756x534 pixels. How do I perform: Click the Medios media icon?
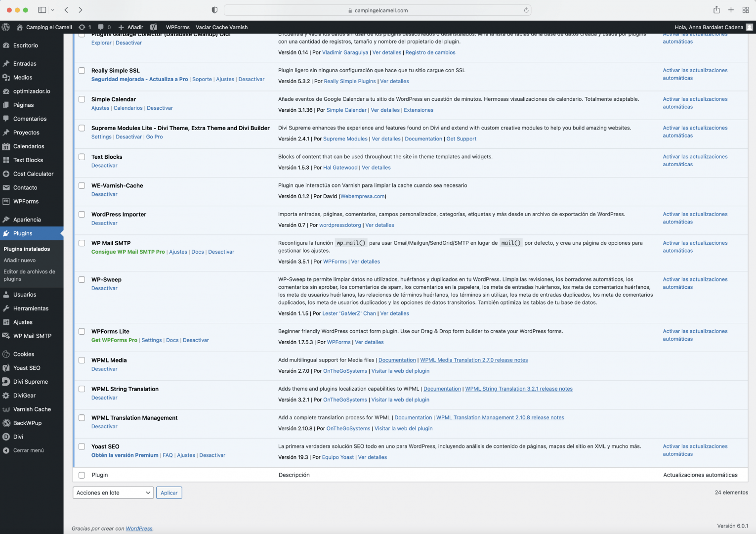coord(6,78)
